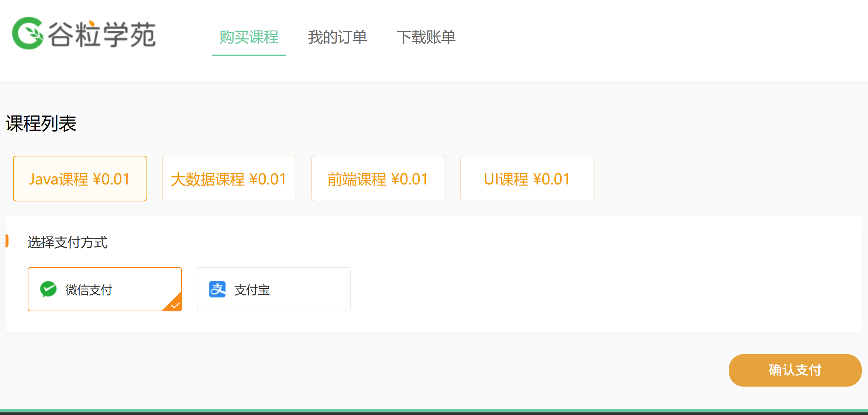Click the orange marker beside 选择支付方式
The image size is (868, 415).
(x=7, y=241)
